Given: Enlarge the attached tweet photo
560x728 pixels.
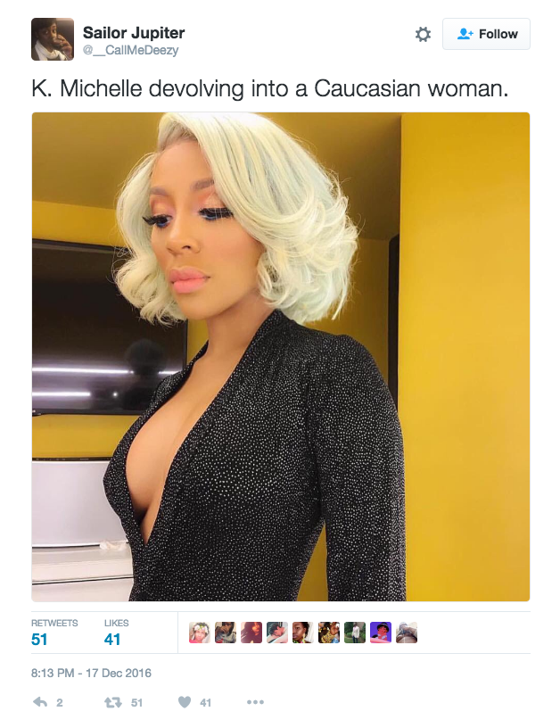Looking at the screenshot, I should click(281, 357).
